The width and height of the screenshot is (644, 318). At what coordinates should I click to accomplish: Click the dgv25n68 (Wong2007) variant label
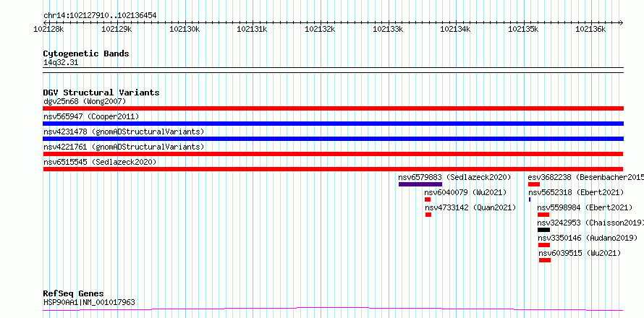point(85,101)
